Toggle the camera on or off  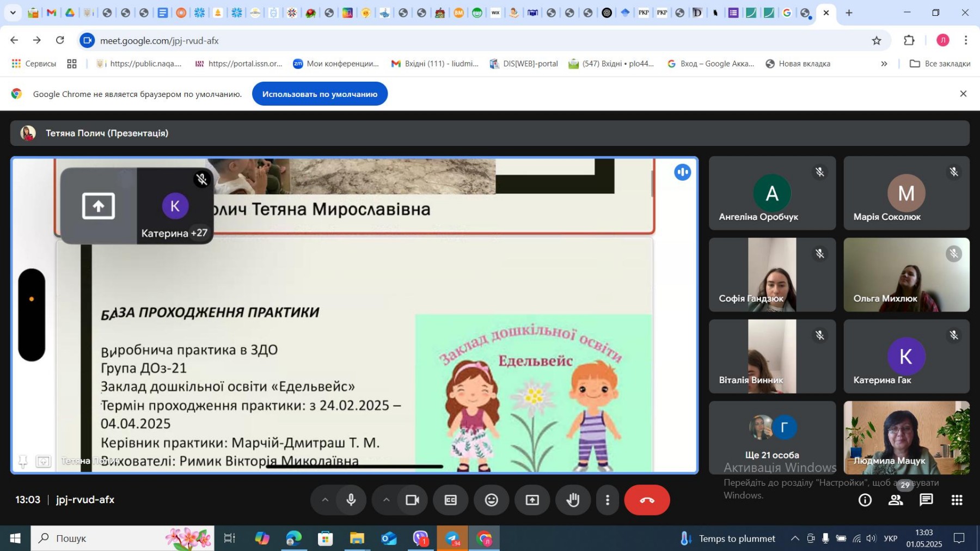pos(412,500)
